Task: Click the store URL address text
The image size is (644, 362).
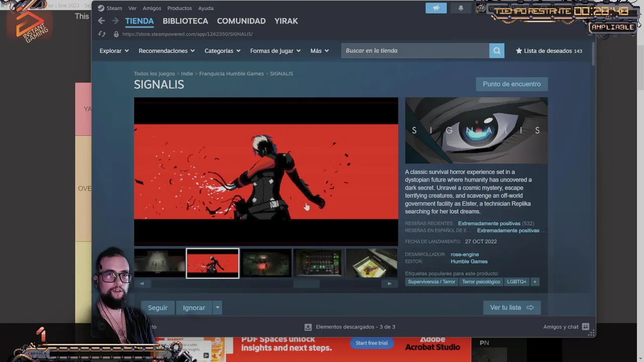Action: [x=187, y=34]
